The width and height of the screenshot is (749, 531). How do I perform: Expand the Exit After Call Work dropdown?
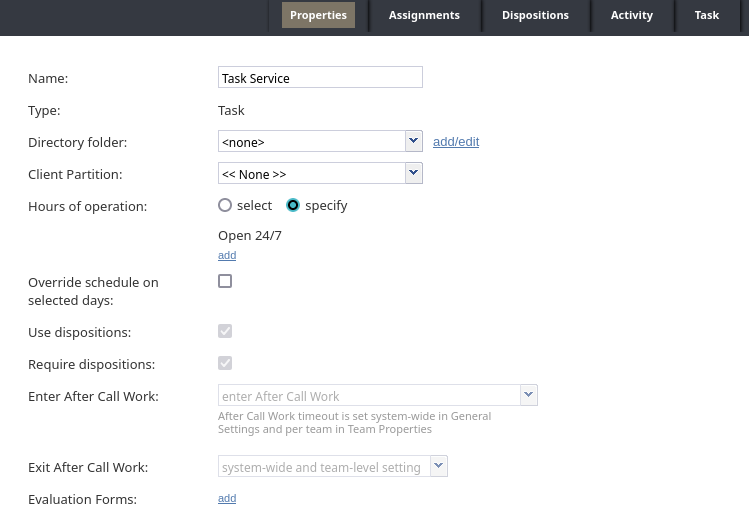pyautogui.click(x=439, y=466)
